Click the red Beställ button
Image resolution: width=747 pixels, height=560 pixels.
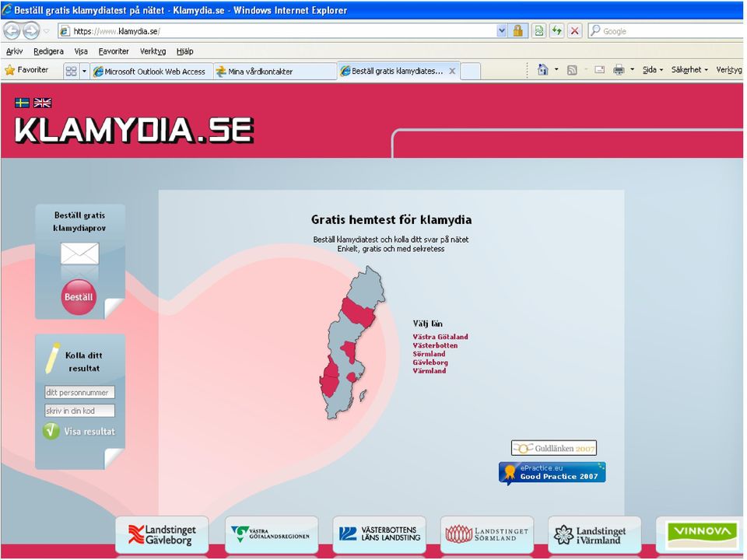tap(79, 297)
